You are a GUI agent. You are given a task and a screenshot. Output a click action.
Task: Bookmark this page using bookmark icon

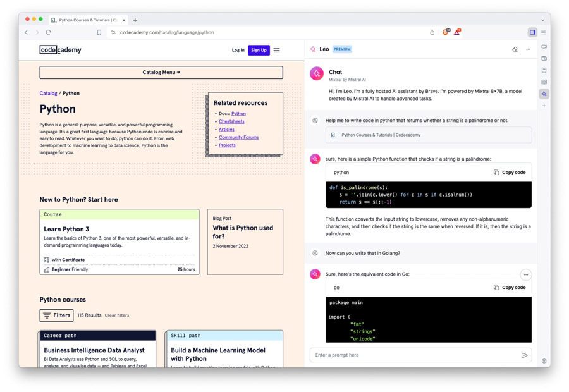(x=99, y=32)
